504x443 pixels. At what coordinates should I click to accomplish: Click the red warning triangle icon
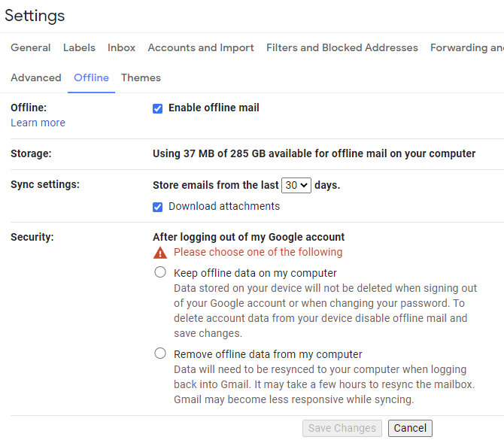[159, 253]
